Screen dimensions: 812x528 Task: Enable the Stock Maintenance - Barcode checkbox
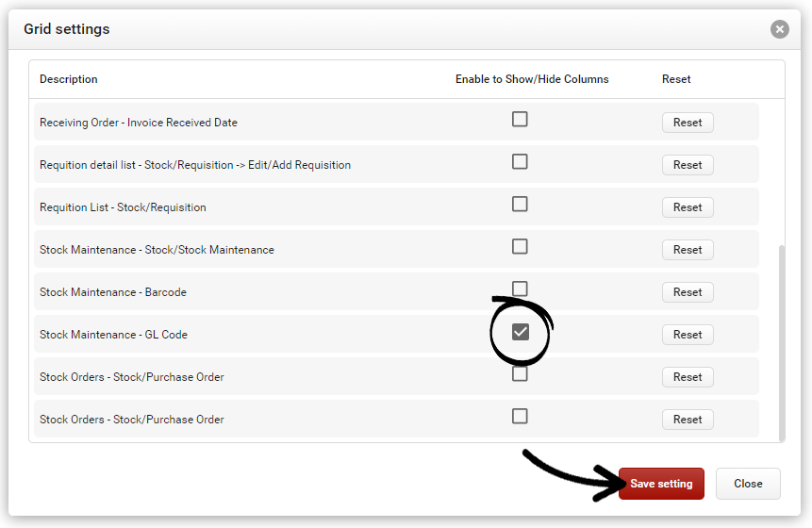[x=520, y=289]
